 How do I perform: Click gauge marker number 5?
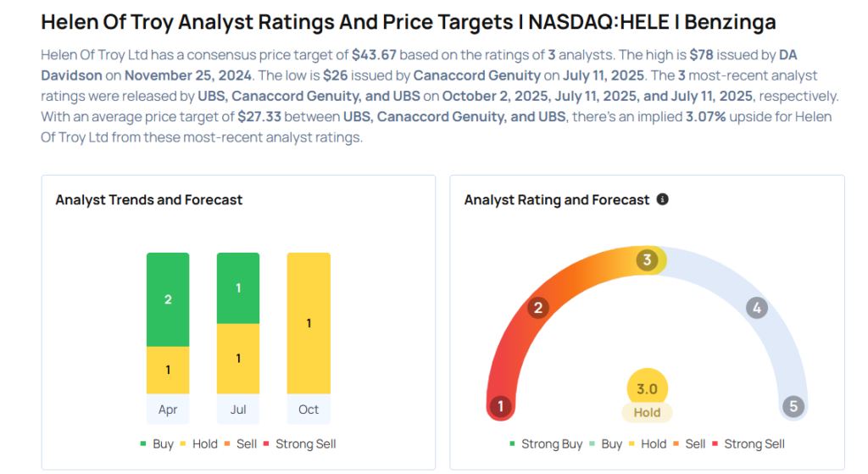point(793,406)
